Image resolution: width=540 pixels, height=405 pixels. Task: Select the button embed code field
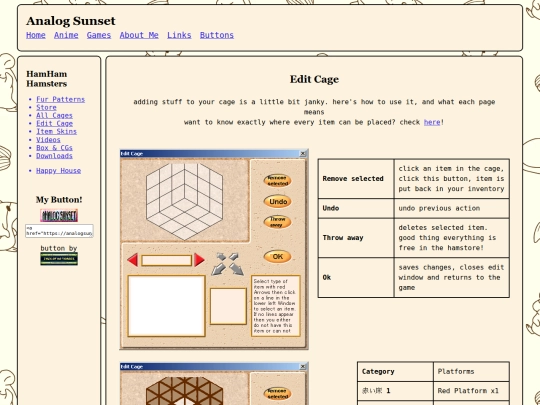(59, 231)
